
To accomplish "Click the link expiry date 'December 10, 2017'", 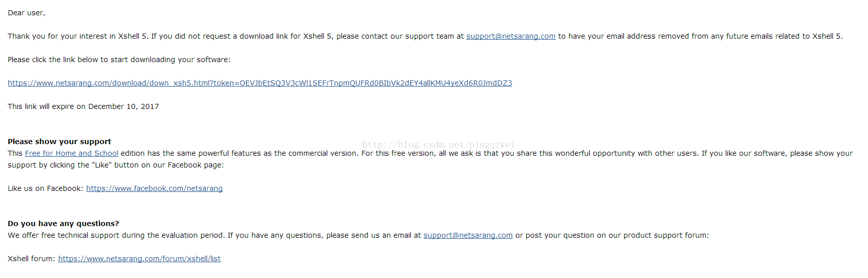I will [123, 106].
